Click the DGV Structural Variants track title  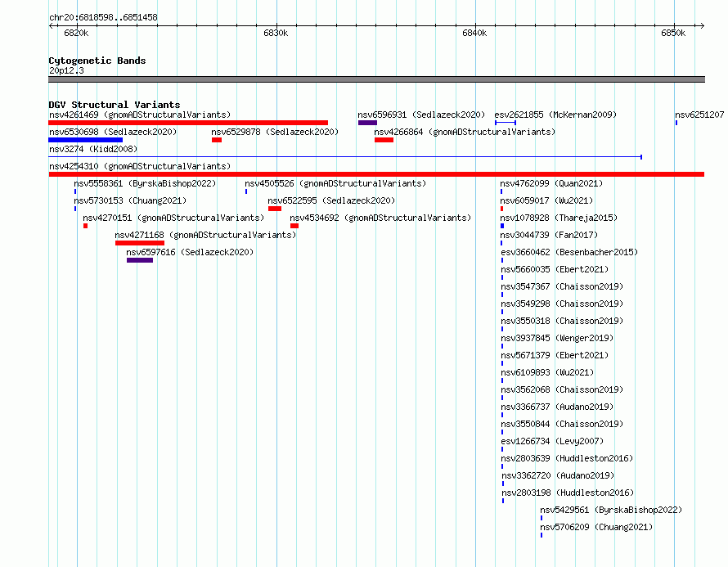[115, 105]
